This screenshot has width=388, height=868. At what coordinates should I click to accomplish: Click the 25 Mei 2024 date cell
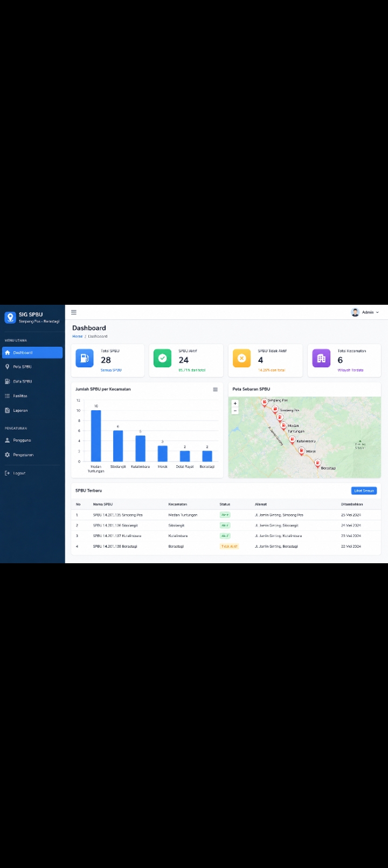click(351, 515)
